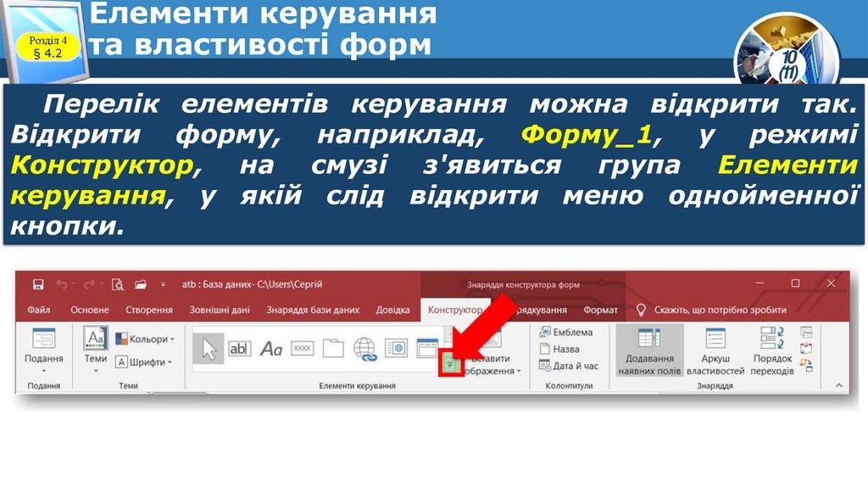Open the Аркуш властивостей property sheet
This screenshot has width=868, height=487.
pyautogui.click(x=715, y=350)
